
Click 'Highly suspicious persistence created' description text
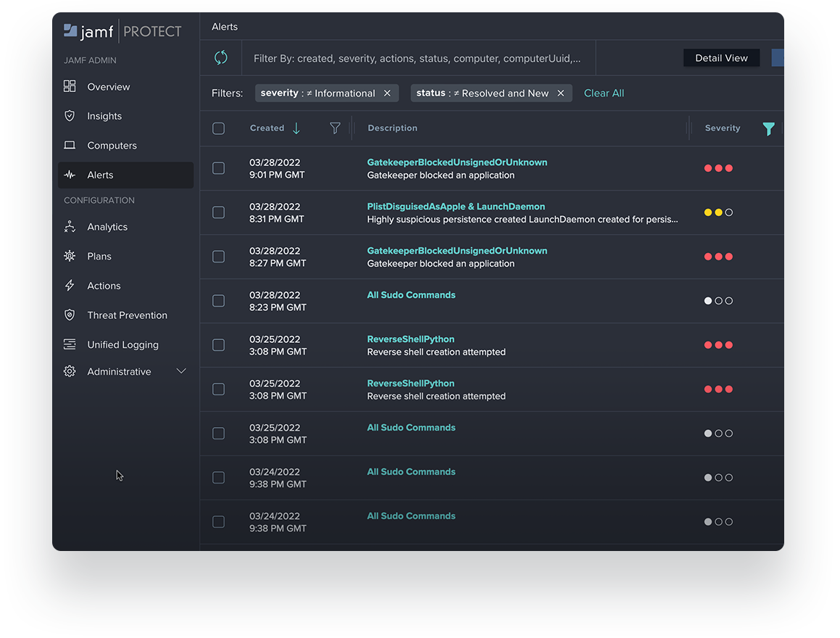[x=523, y=219]
